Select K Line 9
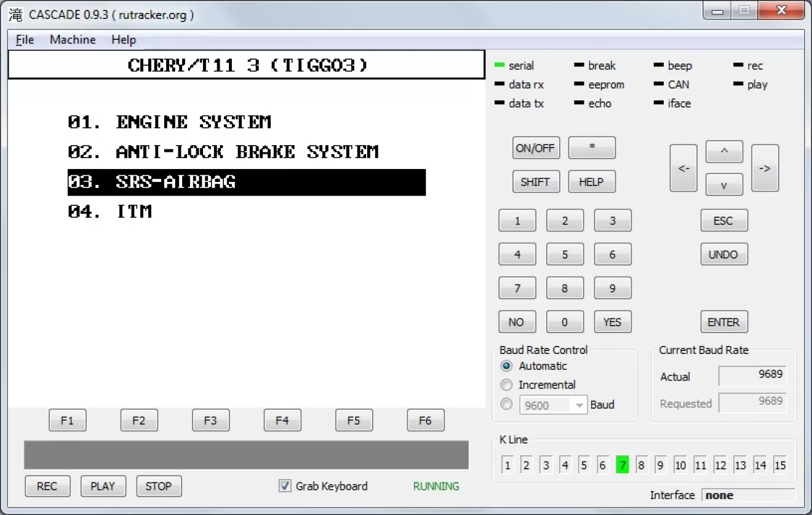Image resolution: width=812 pixels, height=515 pixels. [660, 465]
